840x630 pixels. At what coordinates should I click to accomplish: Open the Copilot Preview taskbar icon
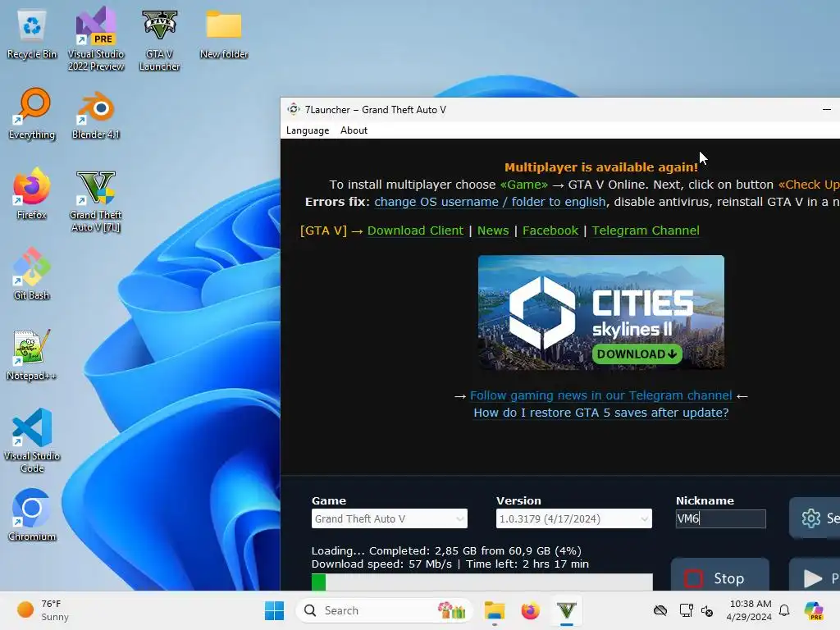[814, 610]
